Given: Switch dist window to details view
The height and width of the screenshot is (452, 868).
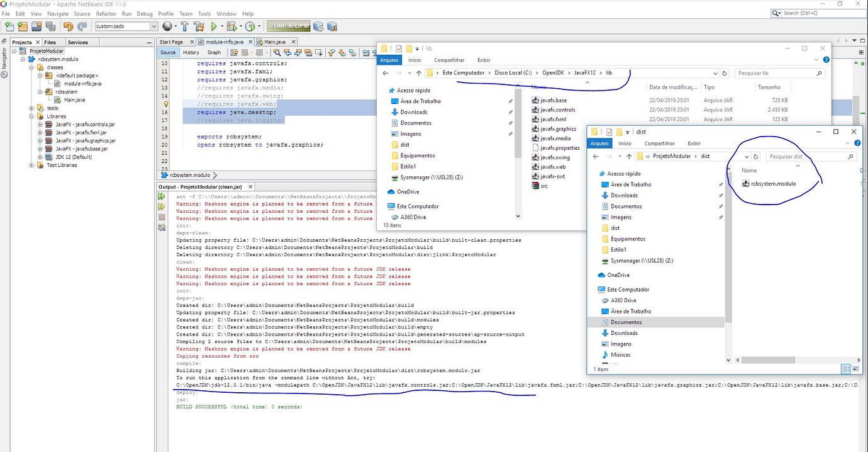Looking at the screenshot, I should [x=845, y=369].
